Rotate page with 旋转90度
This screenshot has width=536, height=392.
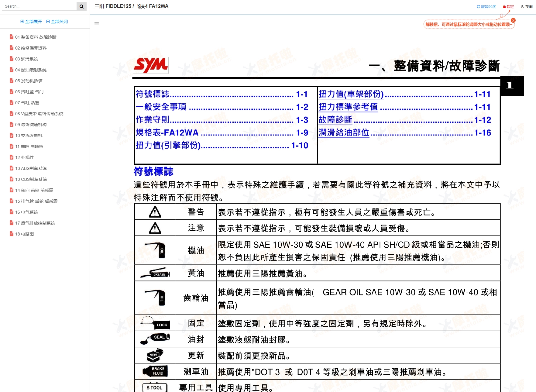(486, 7)
